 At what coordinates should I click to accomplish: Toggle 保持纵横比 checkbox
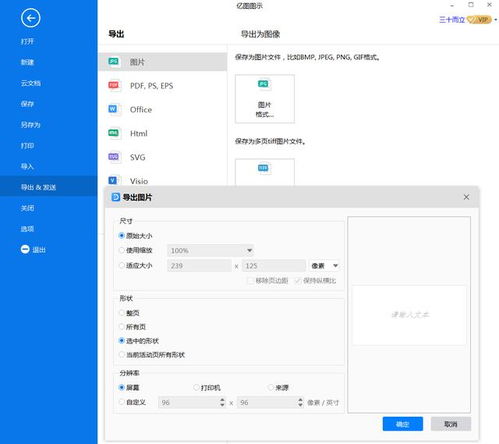(x=298, y=280)
